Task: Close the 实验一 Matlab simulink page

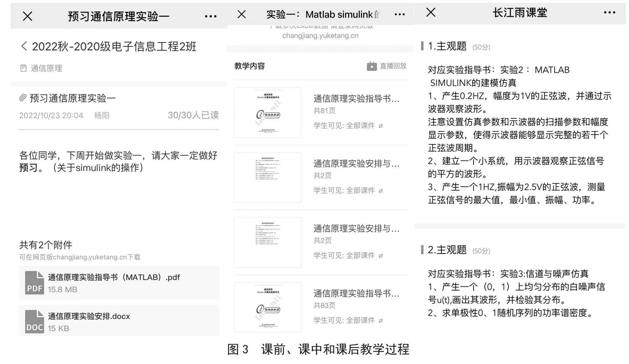Action: pyautogui.click(x=241, y=14)
